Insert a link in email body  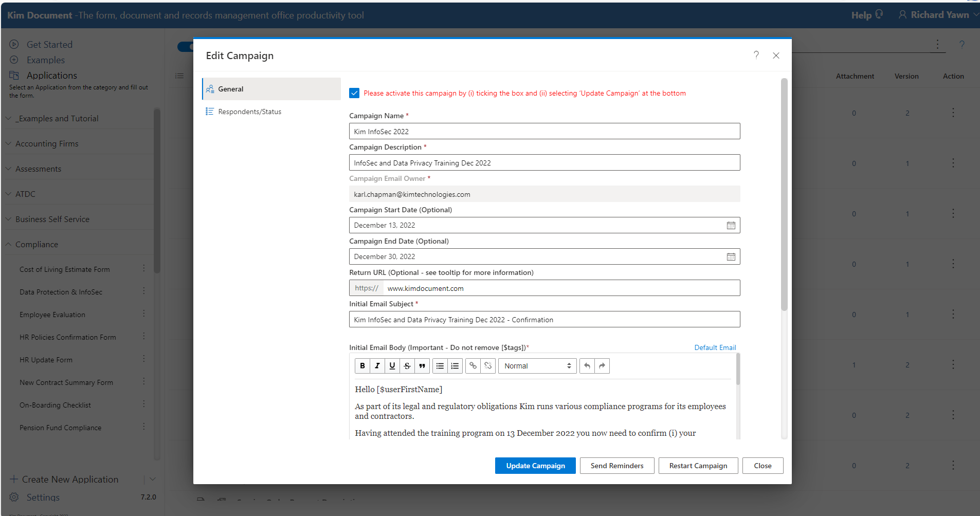coord(473,366)
